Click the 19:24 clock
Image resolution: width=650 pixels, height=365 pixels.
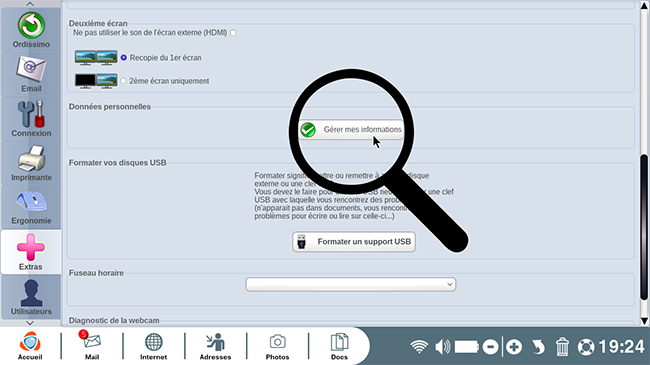(621, 347)
